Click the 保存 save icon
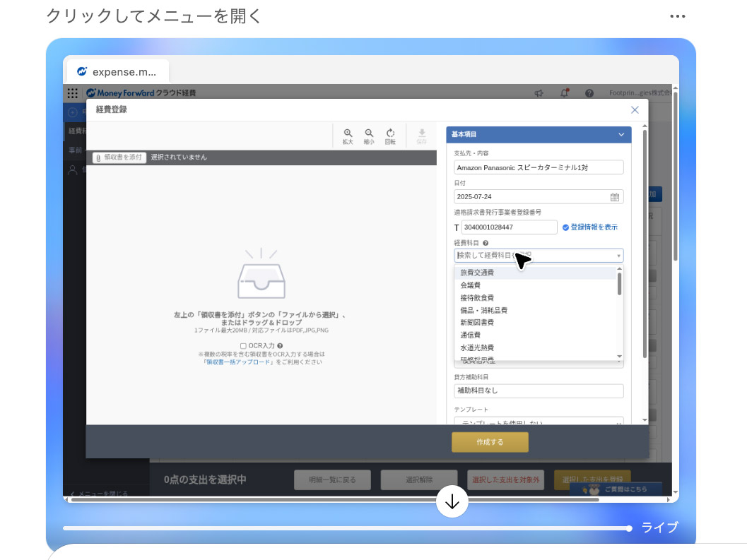Image resolution: width=747 pixels, height=560 pixels. (x=421, y=134)
